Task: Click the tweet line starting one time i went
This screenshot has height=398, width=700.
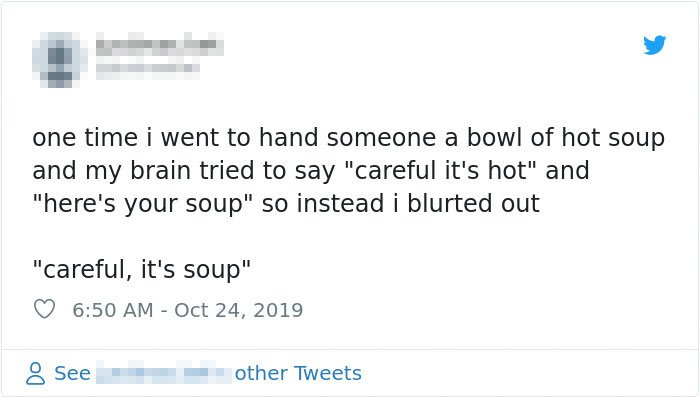Action: click(349, 137)
